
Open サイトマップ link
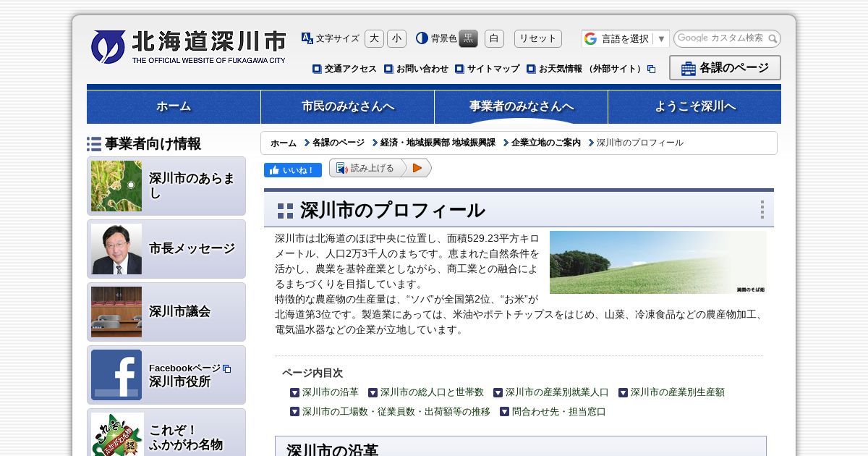point(493,69)
